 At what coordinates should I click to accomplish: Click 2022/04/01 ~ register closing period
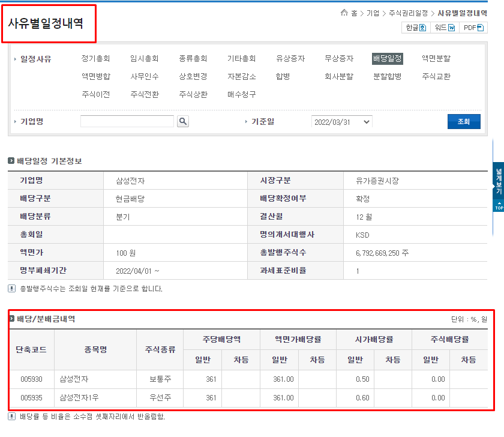click(137, 271)
